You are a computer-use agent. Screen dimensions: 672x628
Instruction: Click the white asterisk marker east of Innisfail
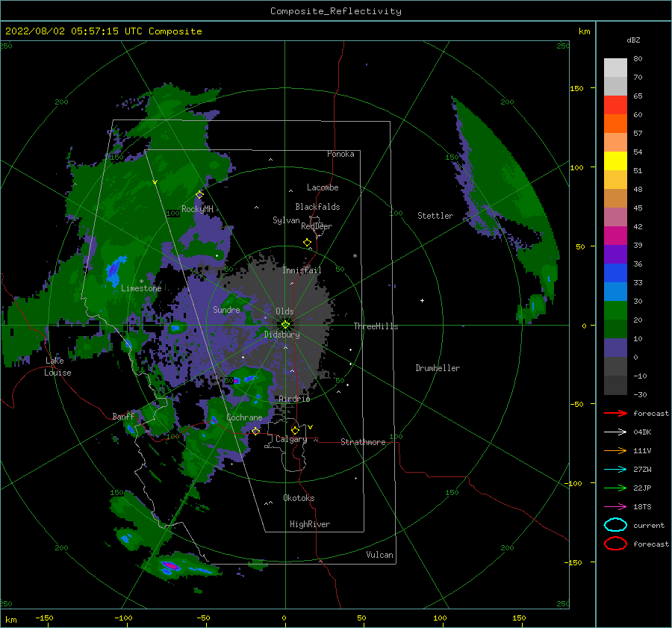point(355,256)
